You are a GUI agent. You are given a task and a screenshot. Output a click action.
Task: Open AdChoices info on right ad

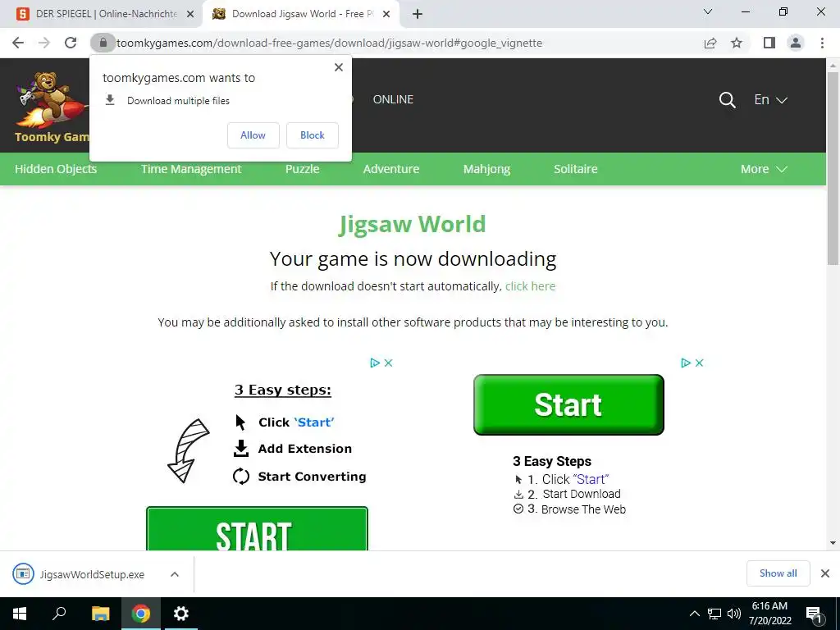686,363
